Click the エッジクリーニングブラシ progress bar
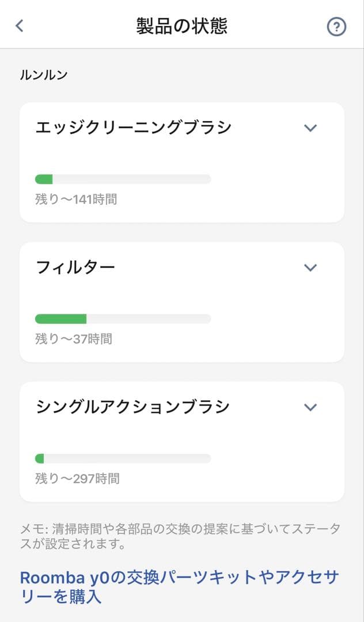The width and height of the screenshot is (364, 622). [123, 179]
